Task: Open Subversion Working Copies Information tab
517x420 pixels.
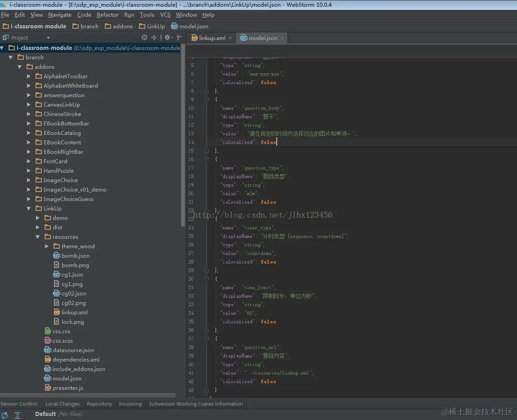Action: point(196,404)
